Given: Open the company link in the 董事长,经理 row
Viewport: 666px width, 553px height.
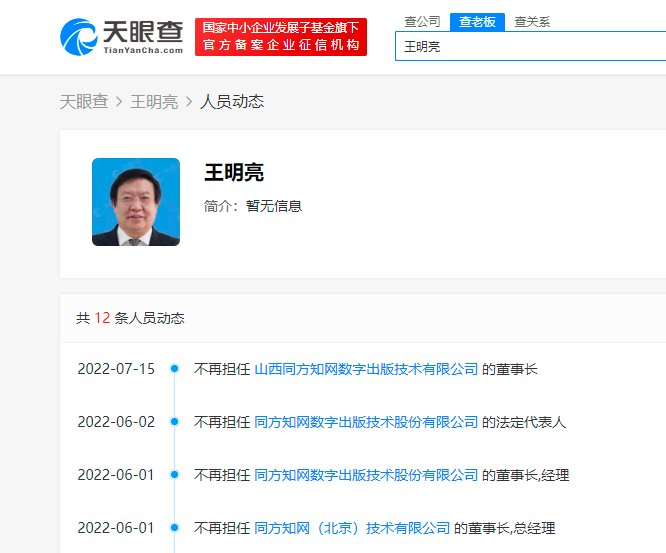Looking at the screenshot, I should [366, 475].
